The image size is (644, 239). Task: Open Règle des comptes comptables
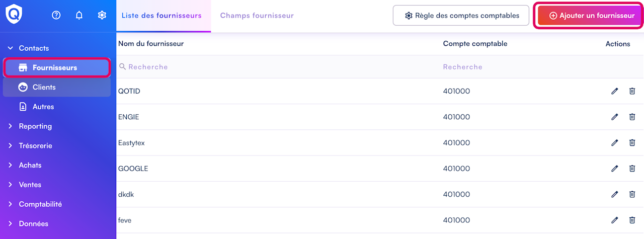pyautogui.click(x=461, y=16)
